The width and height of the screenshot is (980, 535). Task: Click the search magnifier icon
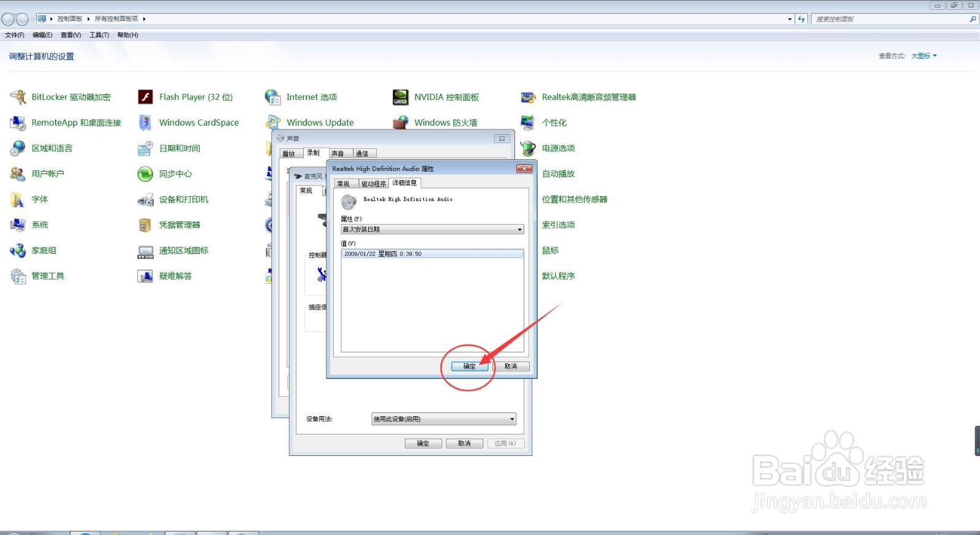(972, 19)
